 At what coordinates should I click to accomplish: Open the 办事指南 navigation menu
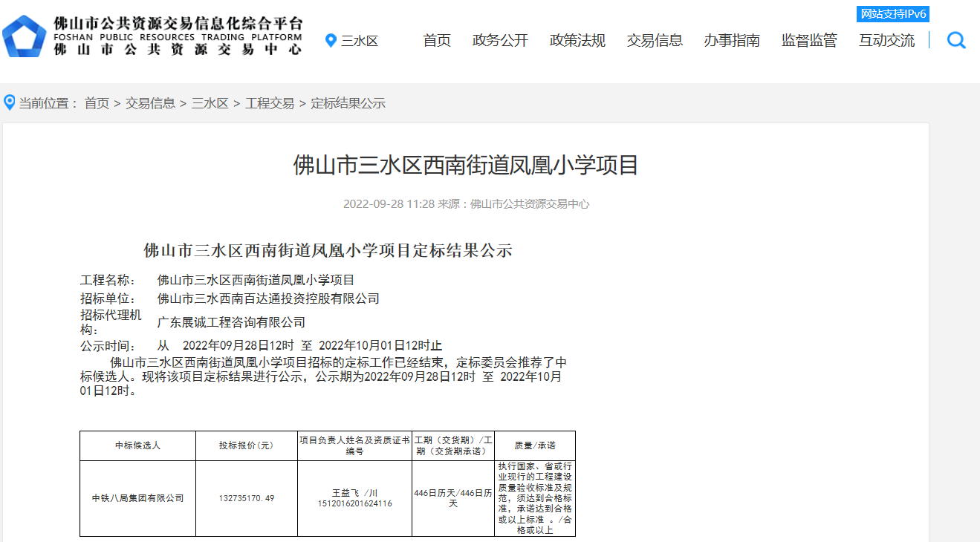(731, 41)
